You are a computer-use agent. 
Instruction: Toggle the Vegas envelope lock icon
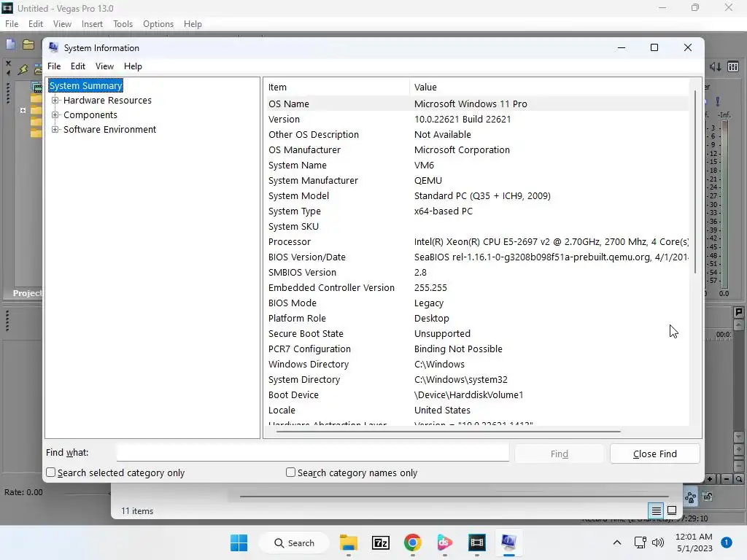[x=690, y=497]
